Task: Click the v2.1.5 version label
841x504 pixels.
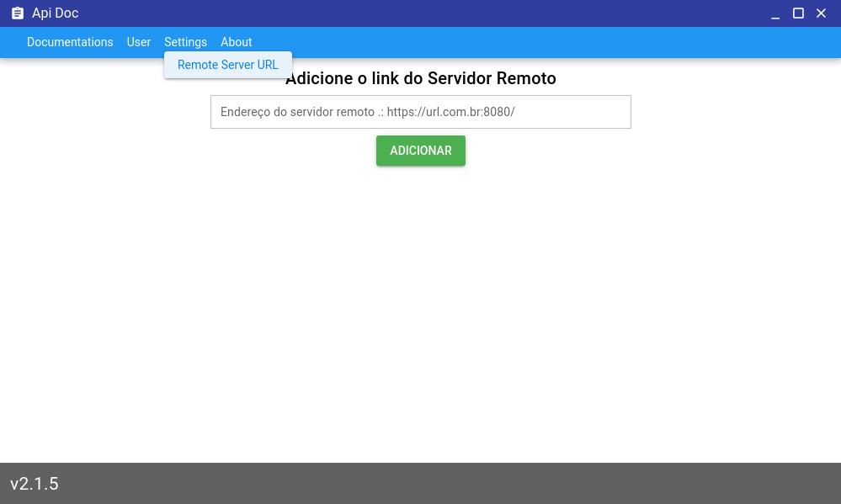Action: [35, 484]
